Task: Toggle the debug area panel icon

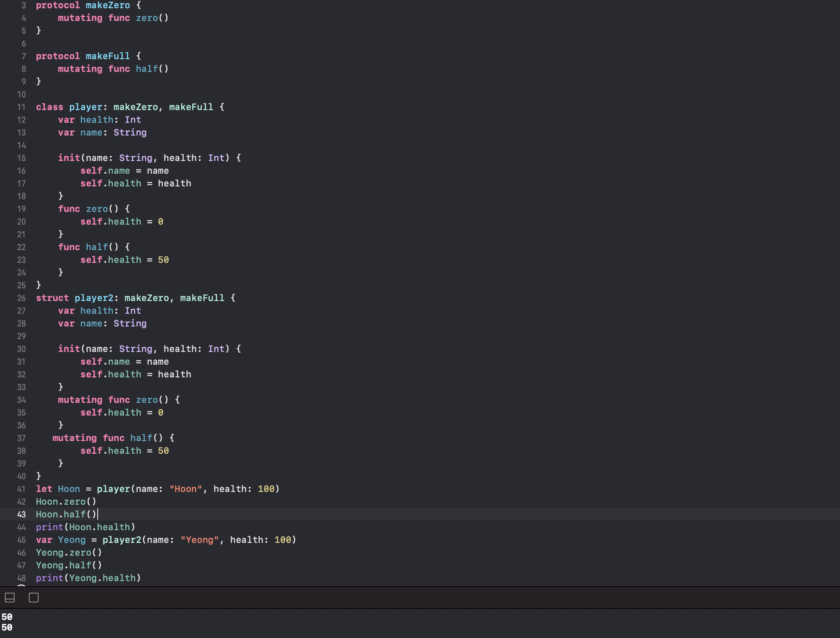Action: [10, 598]
